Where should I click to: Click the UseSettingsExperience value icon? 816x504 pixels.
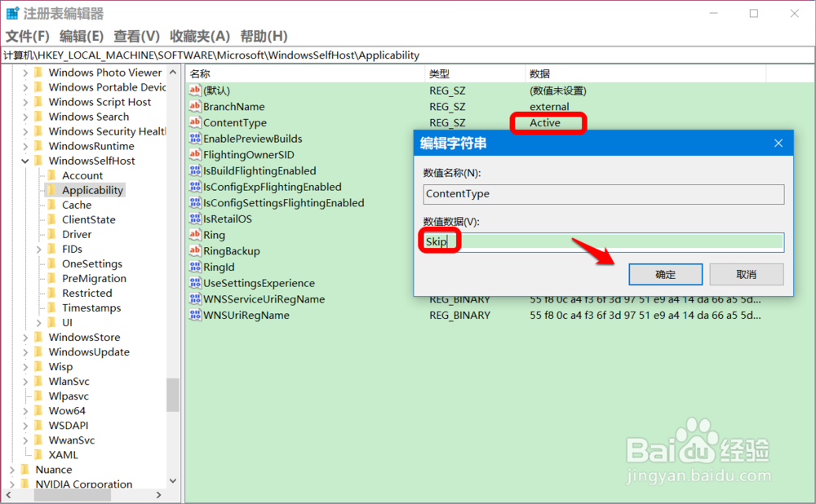tap(195, 283)
